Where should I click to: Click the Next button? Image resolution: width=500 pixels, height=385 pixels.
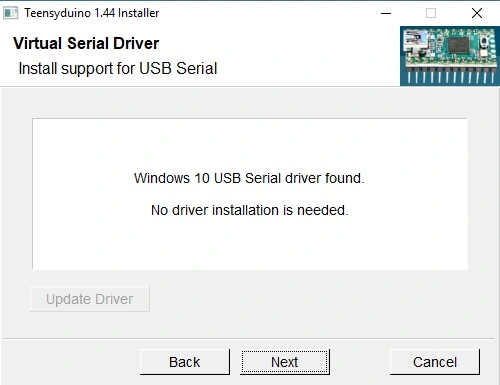point(285,362)
